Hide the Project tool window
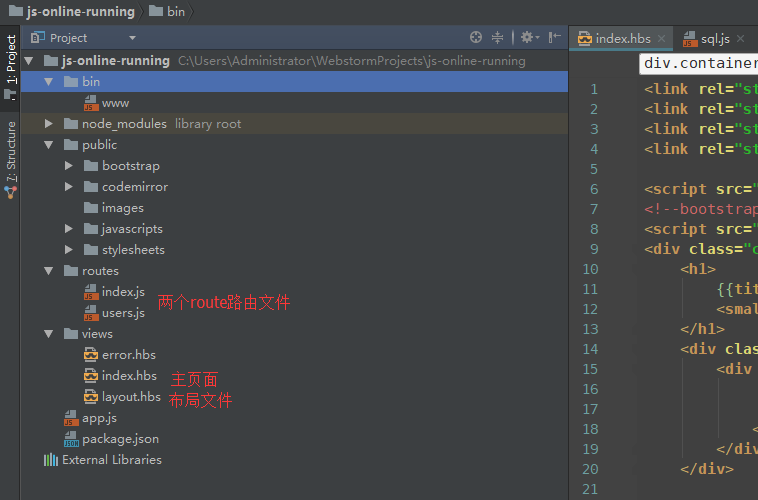The width and height of the screenshot is (758, 500). point(554,37)
